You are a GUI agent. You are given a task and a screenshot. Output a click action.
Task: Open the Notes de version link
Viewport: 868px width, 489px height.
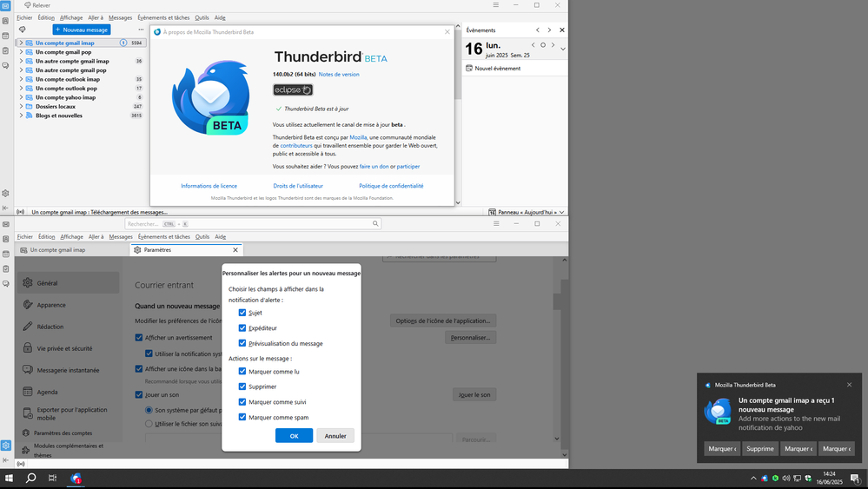339,75
